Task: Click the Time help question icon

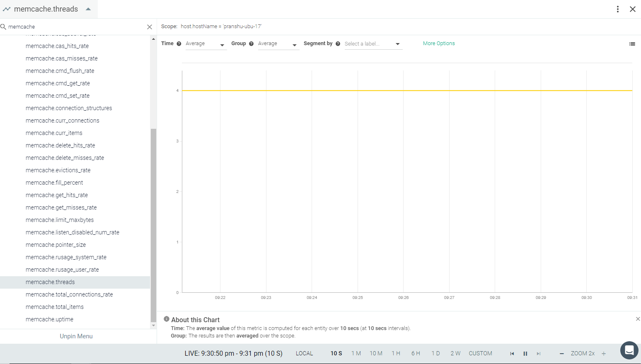Action: pos(179,44)
